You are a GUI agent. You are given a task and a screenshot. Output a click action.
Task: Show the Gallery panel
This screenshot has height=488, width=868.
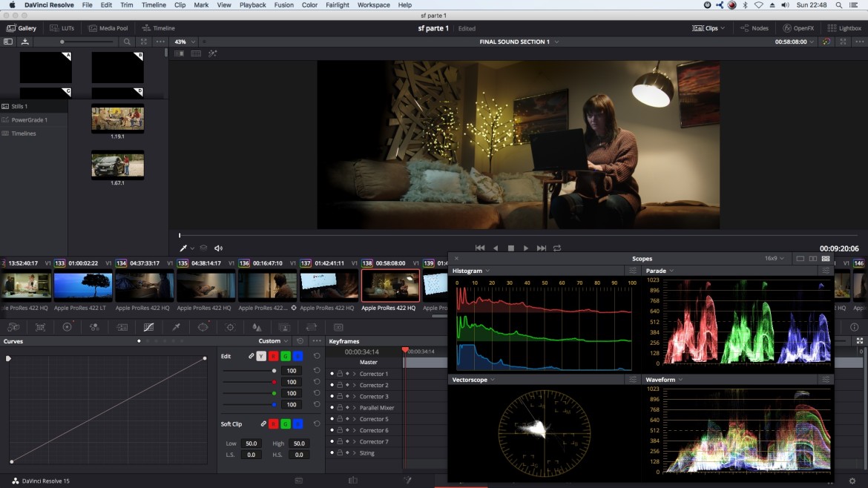[x=22, y=28]
